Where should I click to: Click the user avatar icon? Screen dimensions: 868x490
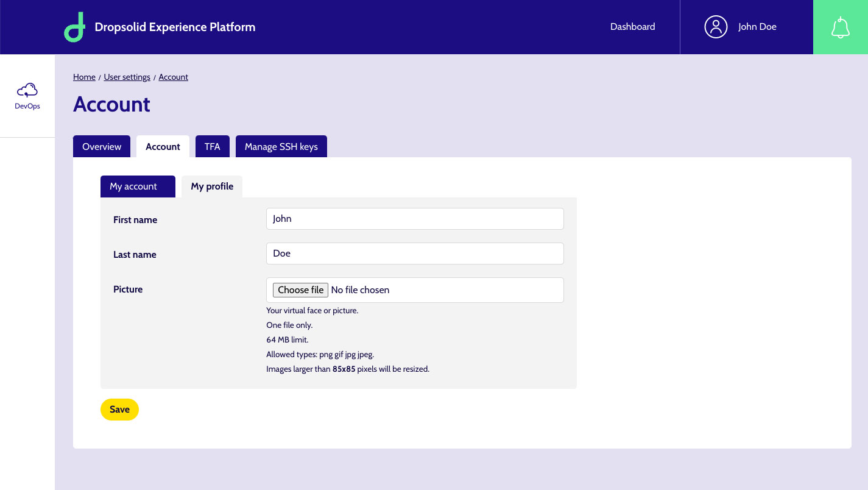click(x=716, y=27)
